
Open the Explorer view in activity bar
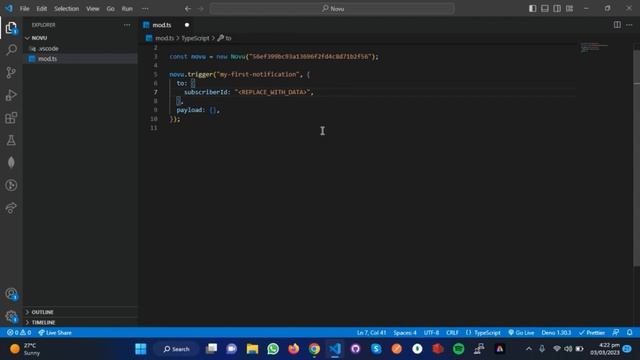[x=11, y=28]
